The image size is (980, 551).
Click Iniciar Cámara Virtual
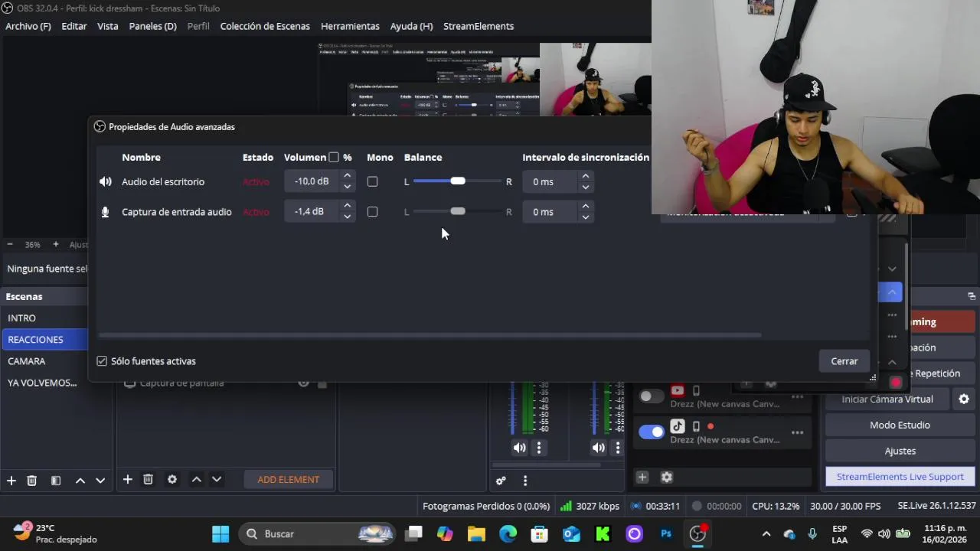pyautogui.click(x=887, y=399)
